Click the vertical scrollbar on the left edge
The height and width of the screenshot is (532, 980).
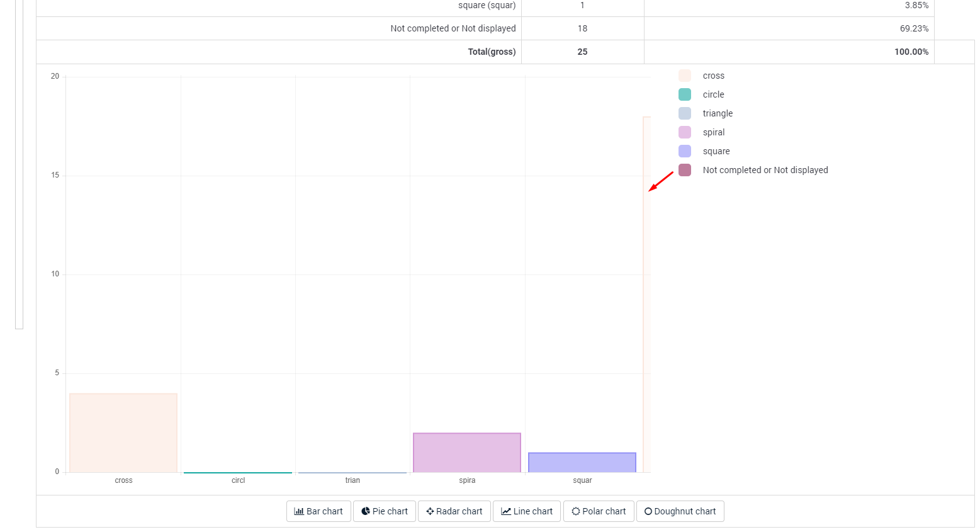[19, 164]
